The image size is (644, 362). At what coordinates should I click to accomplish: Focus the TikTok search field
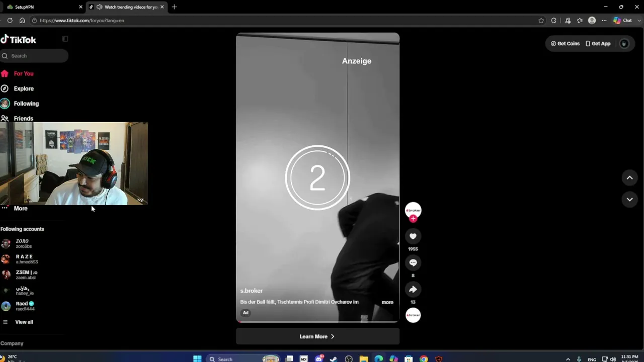tap(34, 56)
